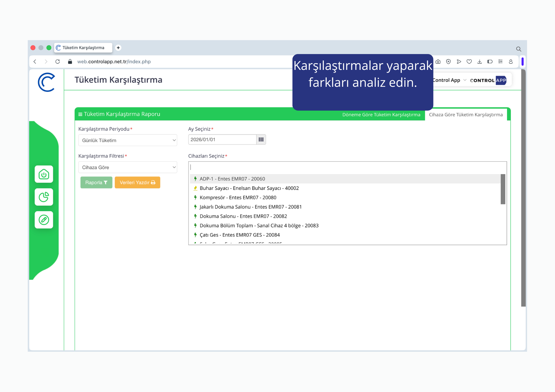Open the easy setup lines icon
The image size is (555, 392).
[x=500, y=62]
